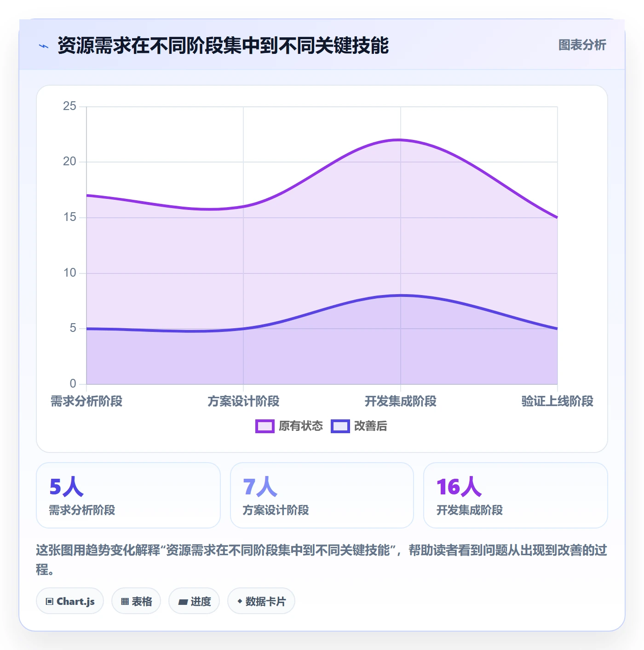Click the y-axis value 20
The image size is (644, 650).
click(x=69, y=162)
